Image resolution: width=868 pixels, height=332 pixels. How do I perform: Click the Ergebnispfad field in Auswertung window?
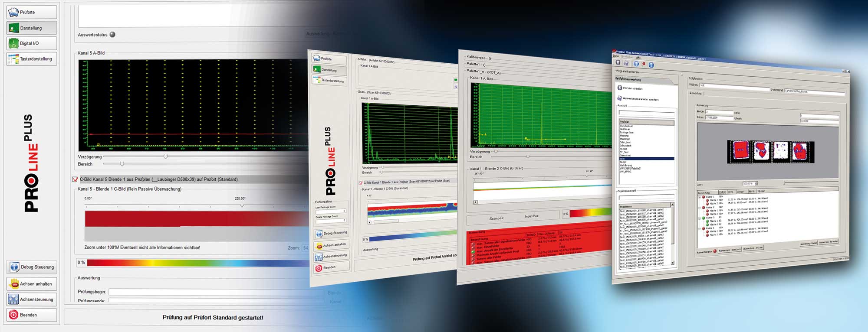[x=815, y=92]
